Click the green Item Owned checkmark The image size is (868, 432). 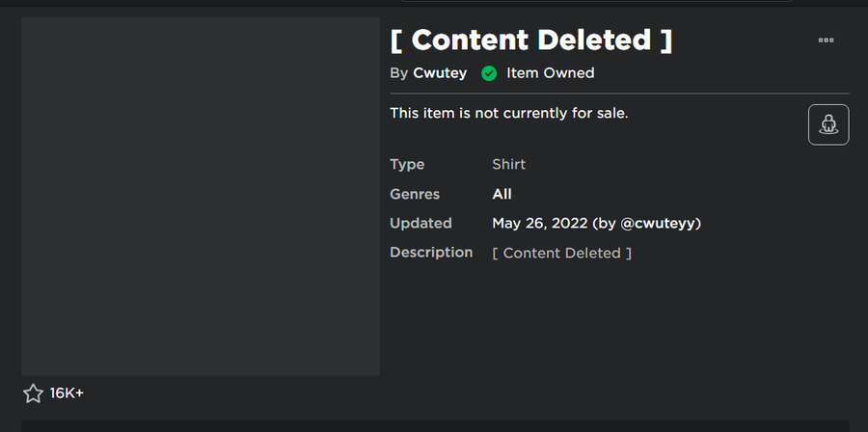pos(489,73)
